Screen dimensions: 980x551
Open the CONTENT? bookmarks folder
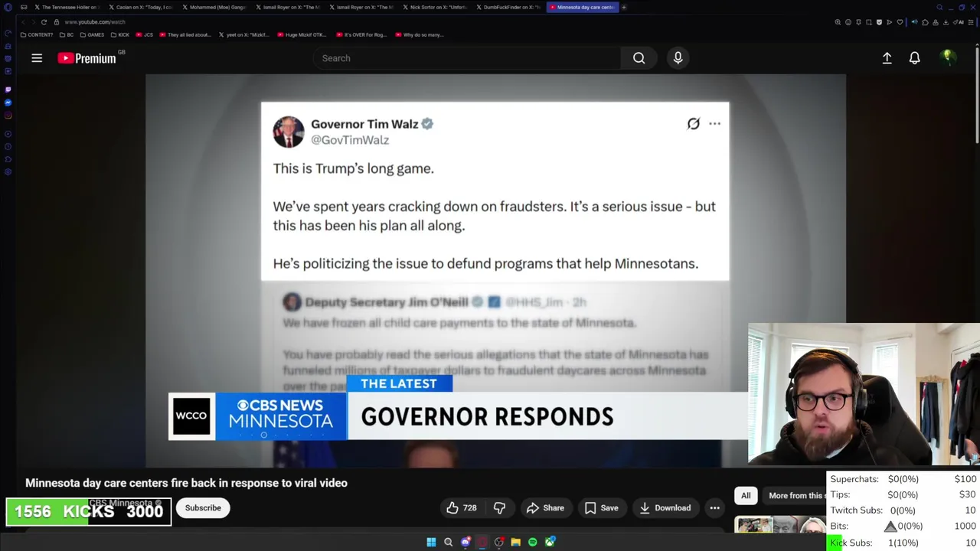[37, 34]
